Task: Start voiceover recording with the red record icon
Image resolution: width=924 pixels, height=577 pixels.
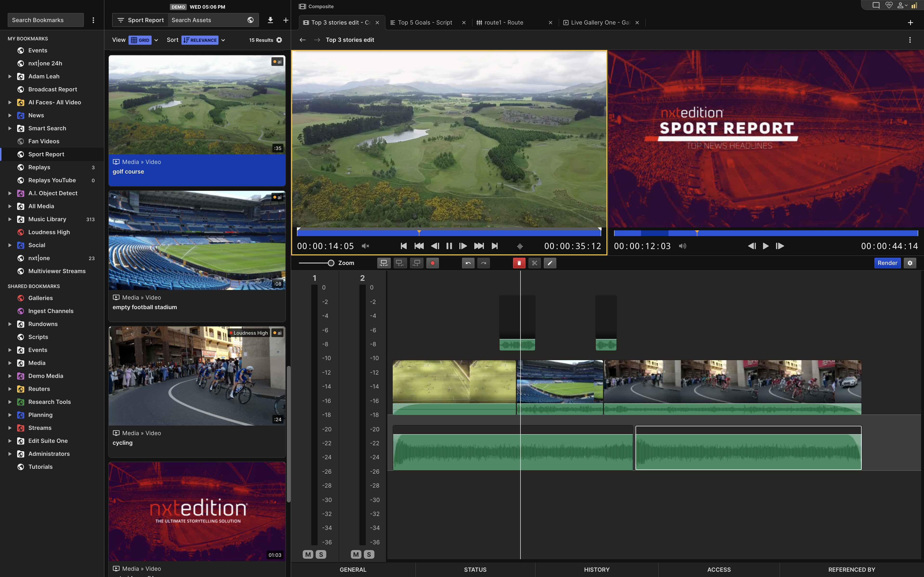Action: point(433,263)
